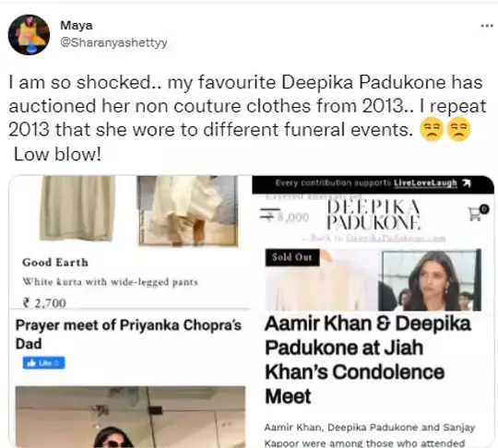The image size is (498, 448).
Task: Open the hamburger menu on Deepika Padukone store
Action: click(x=270, y=213)
